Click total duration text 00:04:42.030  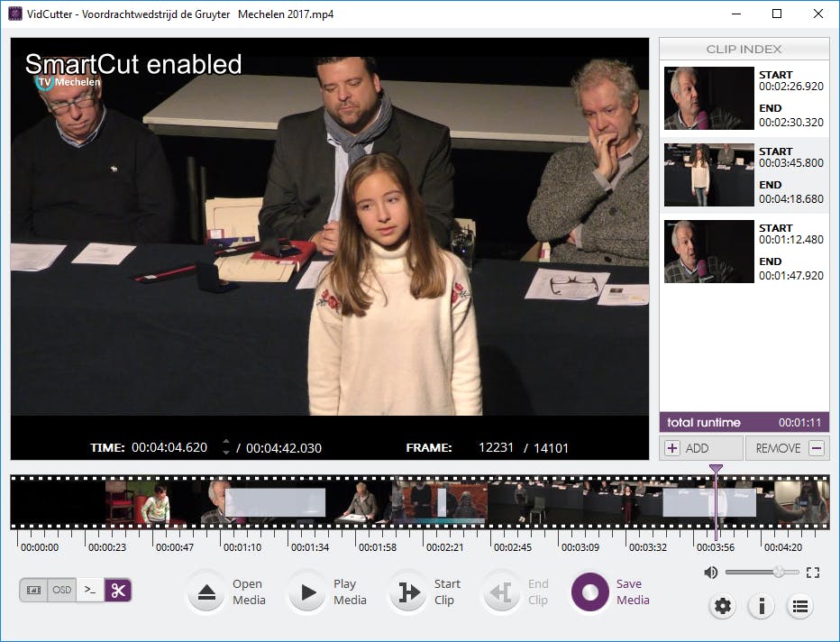pos(284,448)
